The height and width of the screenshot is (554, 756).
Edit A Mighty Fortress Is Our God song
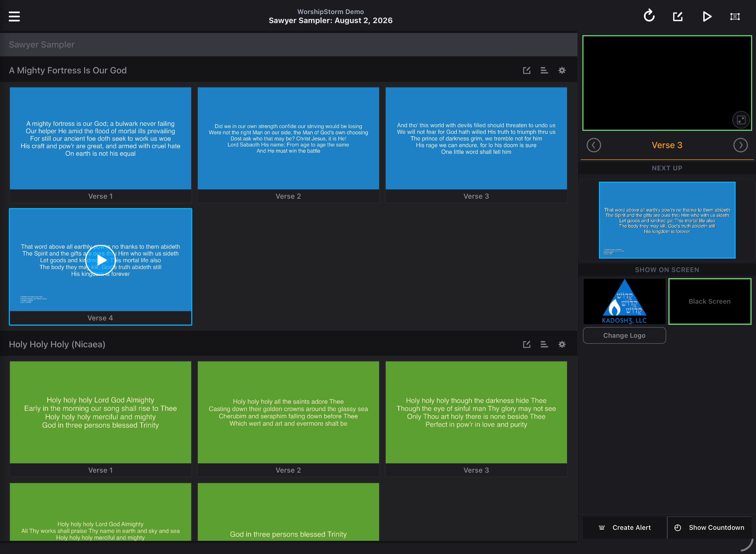(x=527, y=70)
